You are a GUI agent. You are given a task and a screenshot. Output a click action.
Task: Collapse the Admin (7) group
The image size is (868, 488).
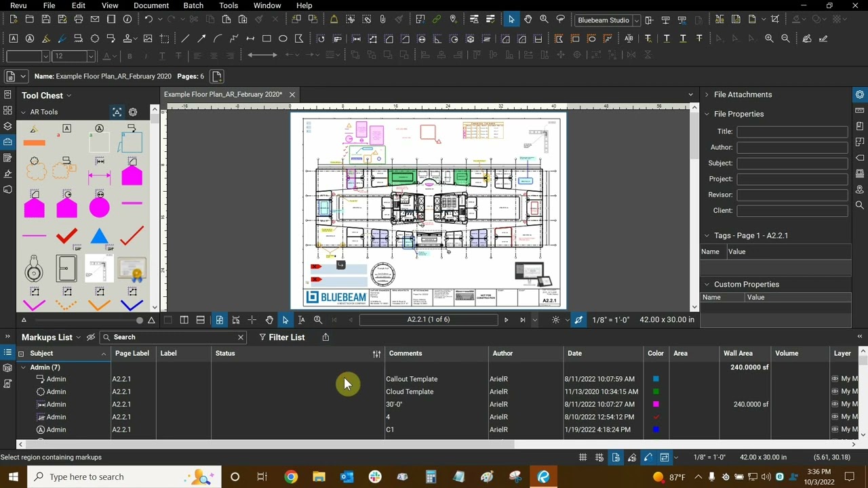(23, 367)
